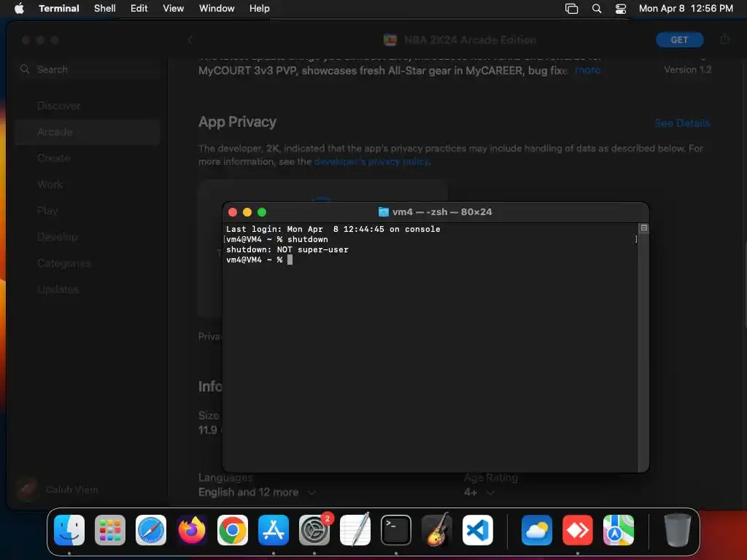Click the folder proxy icon in Terminal title

coord(384,212)
